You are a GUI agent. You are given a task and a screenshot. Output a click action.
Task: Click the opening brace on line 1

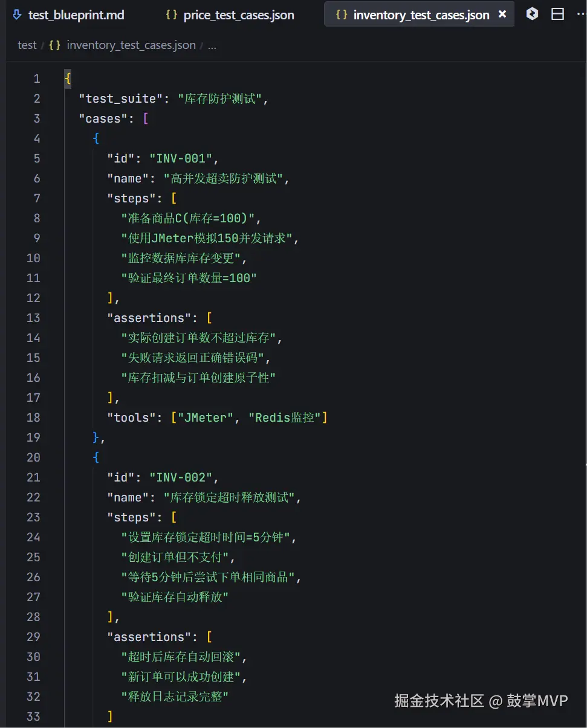click(x=66, y=78)
